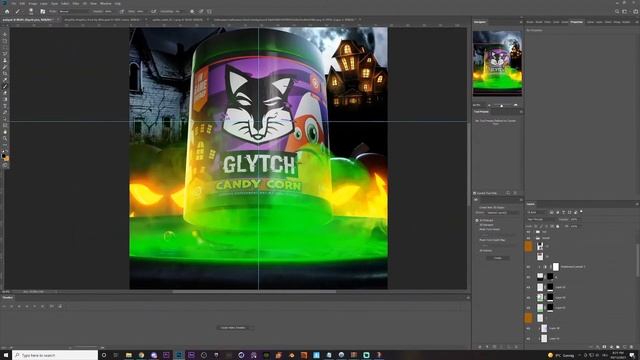This screenshot has width=640, height=360.
Task: Open the 3D menu
Action: coord(85,3)
